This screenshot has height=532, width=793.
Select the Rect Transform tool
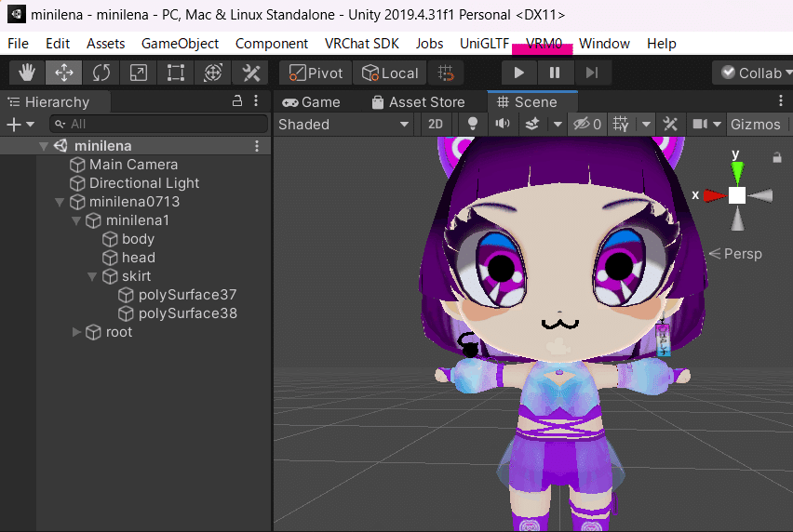point(176,73)
